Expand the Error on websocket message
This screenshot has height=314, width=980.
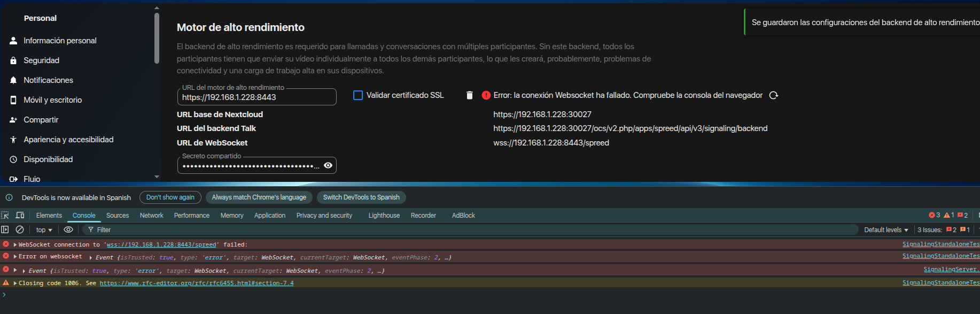15,257
